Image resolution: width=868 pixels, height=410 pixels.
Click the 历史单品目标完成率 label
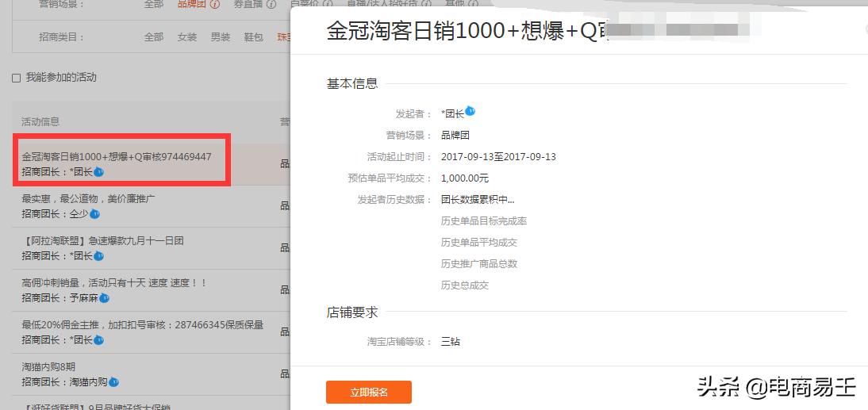point(484,221)
